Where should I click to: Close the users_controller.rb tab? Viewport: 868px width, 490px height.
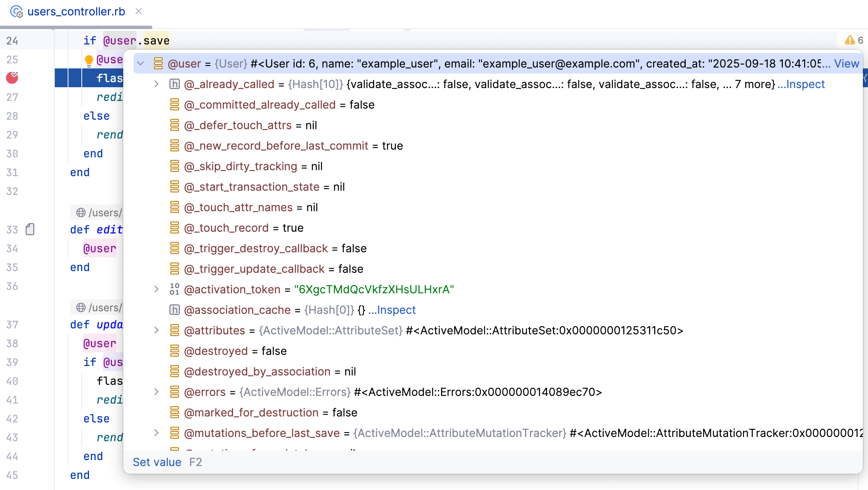pyautogui.click(x=139, y=12)
